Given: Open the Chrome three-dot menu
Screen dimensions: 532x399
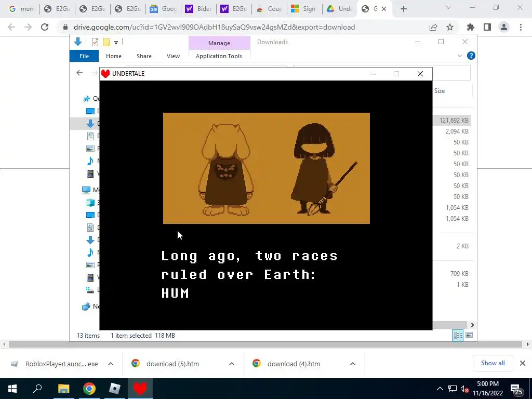Looking at the screenshot, I should (521, 27).
